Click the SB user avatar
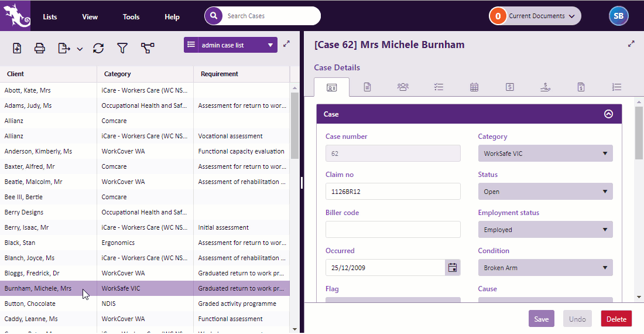 click(x=618, y=16)
